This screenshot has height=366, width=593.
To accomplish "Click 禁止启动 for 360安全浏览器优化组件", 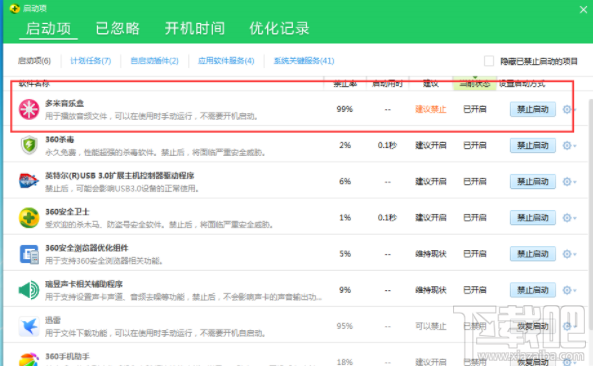I will (x=532, y=254).
